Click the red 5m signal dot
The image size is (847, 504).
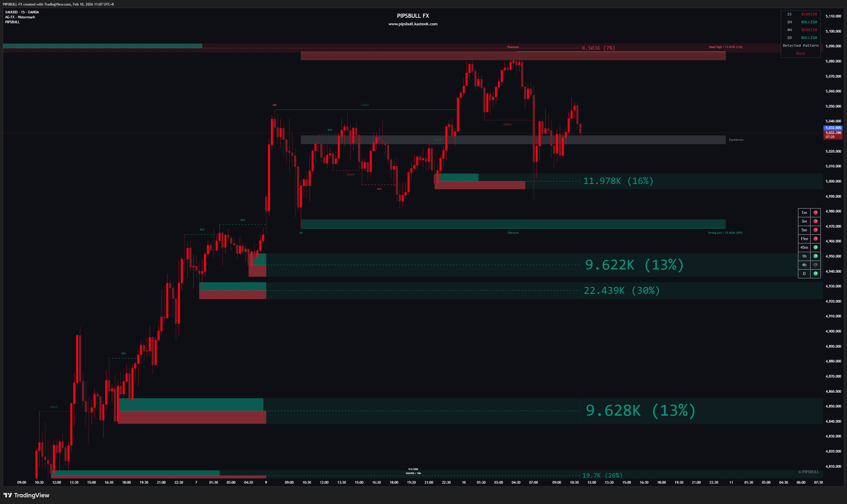coord(815,230)
